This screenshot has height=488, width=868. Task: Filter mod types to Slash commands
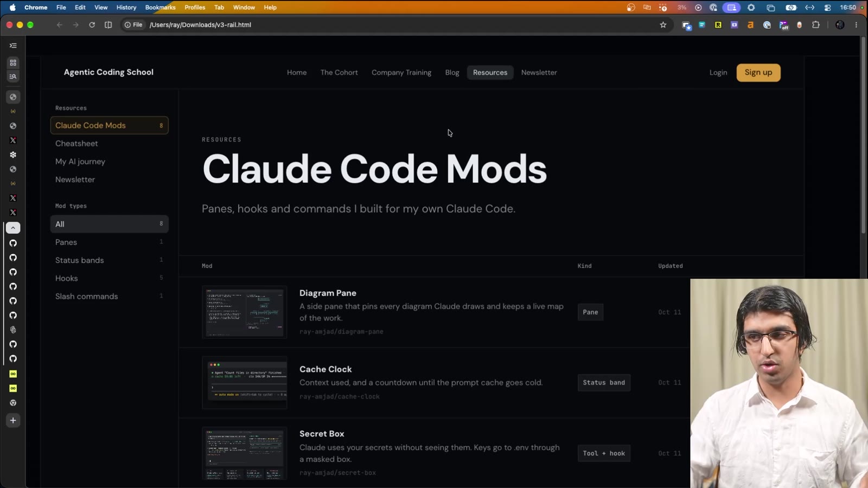110,297
